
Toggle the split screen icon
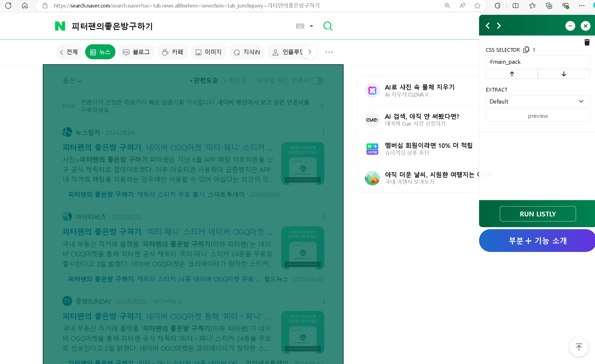(515, 6)
